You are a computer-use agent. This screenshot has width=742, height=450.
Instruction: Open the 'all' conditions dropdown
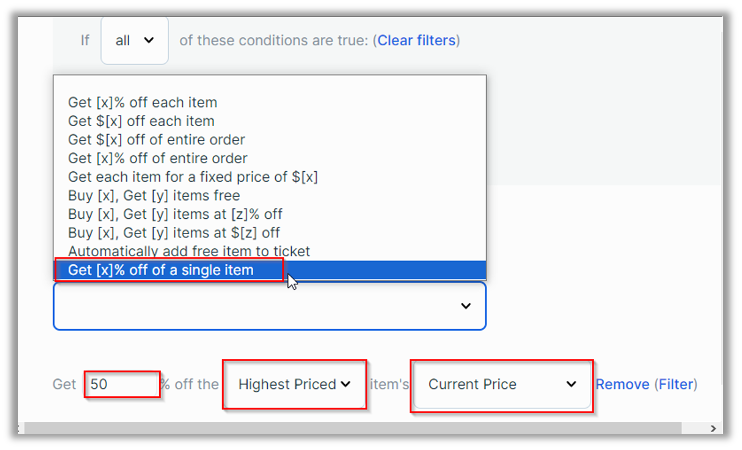[x=135, y=41]
